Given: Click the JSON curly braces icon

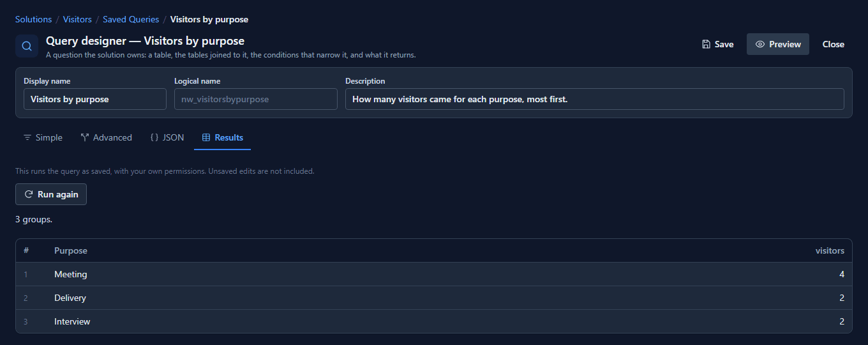Looking at the screenshot, I should [x=154, y=137].
